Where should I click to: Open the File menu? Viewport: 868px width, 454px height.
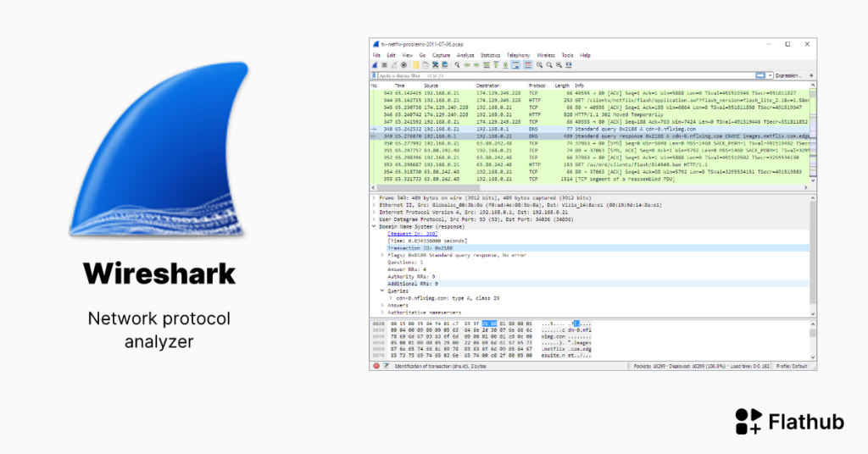[x=376, y=55]
